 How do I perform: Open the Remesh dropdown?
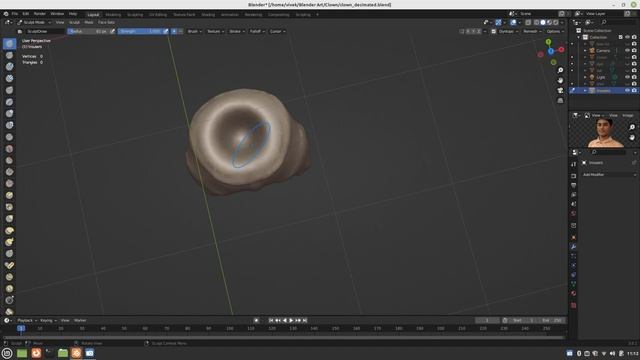point(532,31)
